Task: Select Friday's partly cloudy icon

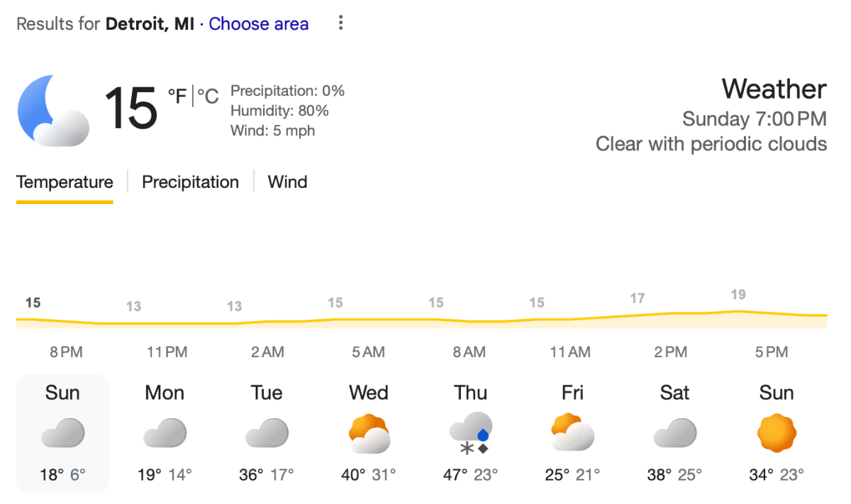Action: click(572, 432)
